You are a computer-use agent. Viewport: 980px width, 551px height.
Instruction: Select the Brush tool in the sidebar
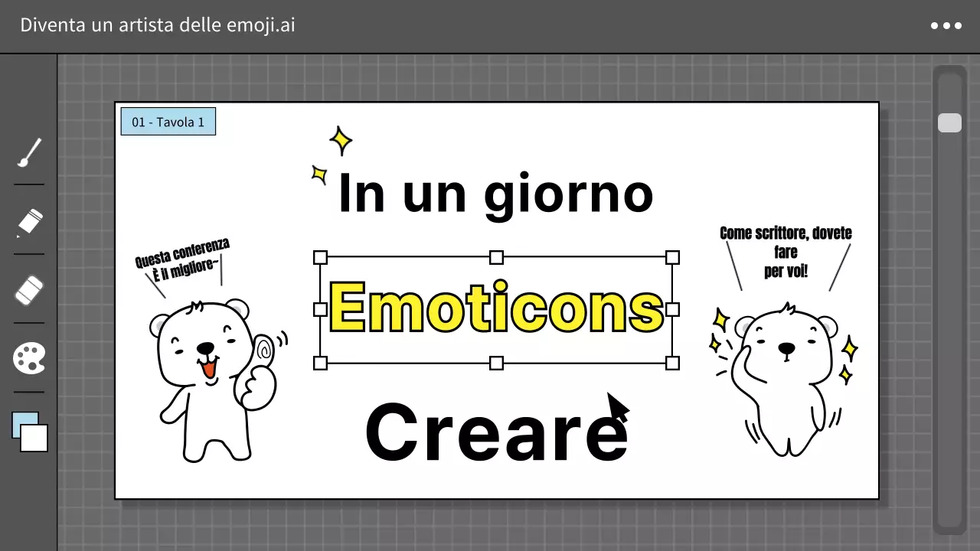point(28,151)
